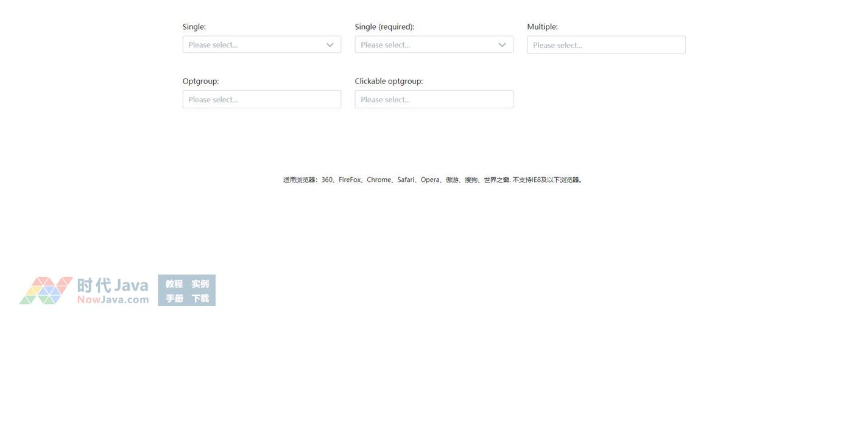Image resolution: width=868 pixels, height=437 pixels.
Task: Open the Single (required) select box
Action: 428,44
